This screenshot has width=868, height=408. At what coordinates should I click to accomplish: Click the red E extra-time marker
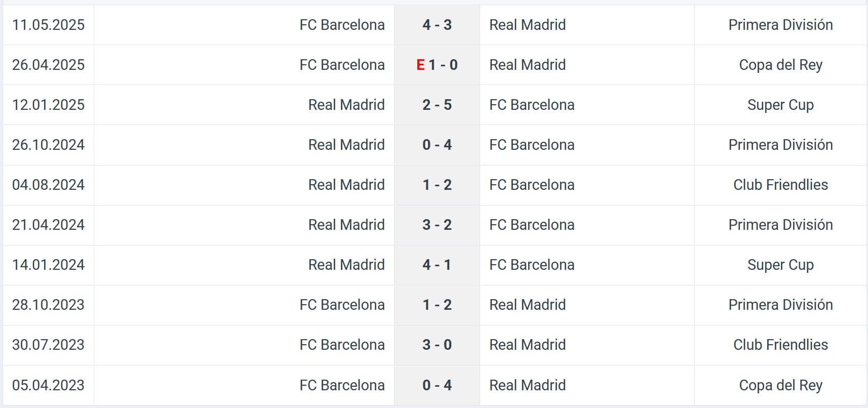tap(420, 65)
